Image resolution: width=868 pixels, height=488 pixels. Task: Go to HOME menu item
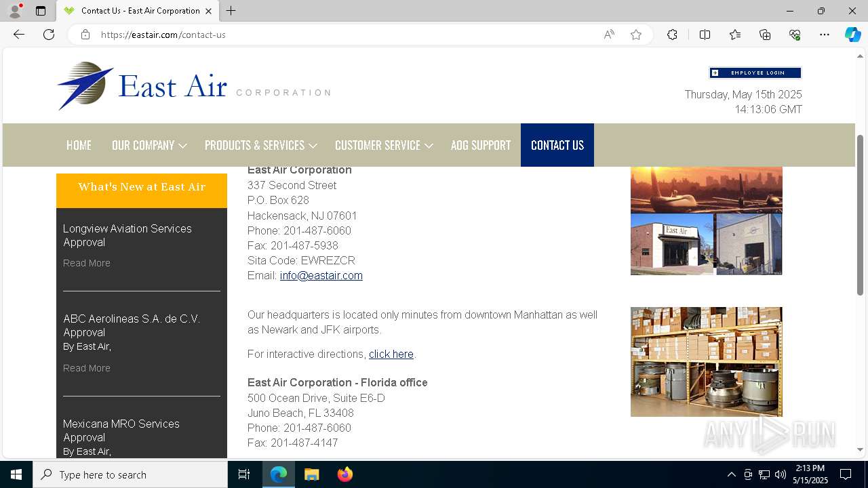click(x=79, y=145)
